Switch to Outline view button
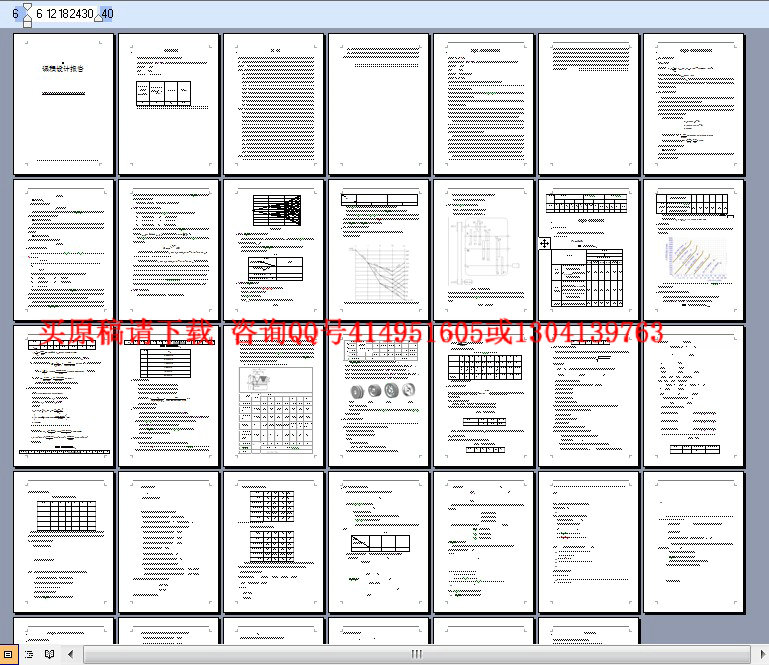Screen dimensions: 769x665 pyautogui.click(x=29, y=654)
